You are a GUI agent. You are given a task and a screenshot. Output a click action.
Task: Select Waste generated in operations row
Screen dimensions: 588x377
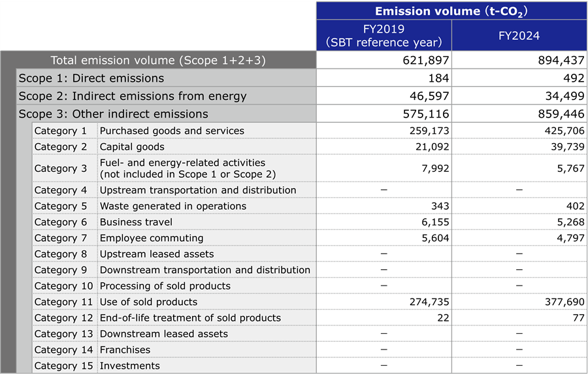167,206
